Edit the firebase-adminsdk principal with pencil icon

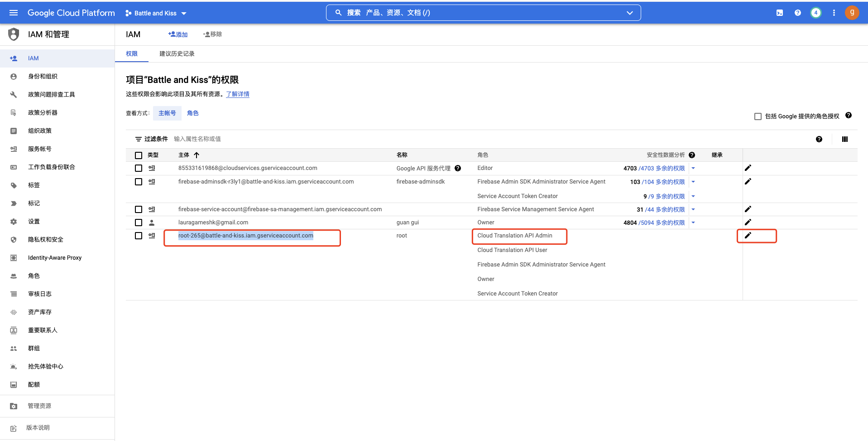pyautogui.click(x=748, y=181)
